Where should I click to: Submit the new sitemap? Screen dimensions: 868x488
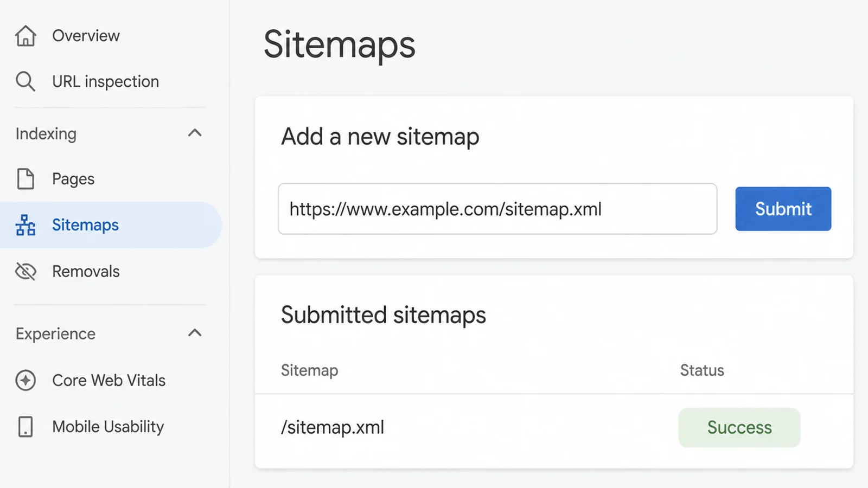(783, 209)
